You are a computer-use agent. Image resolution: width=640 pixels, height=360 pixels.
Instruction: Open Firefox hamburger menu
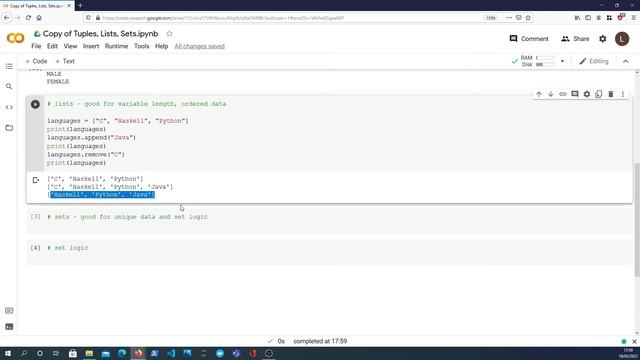633,18
